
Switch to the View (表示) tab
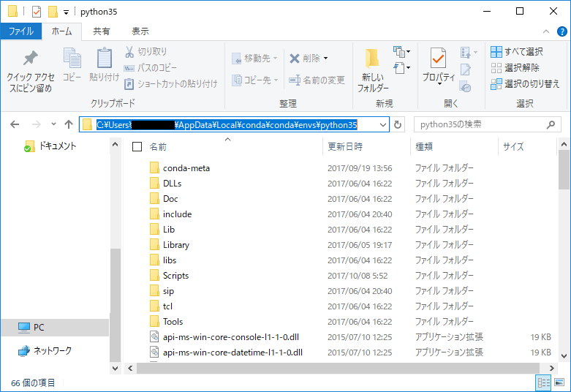140,31
